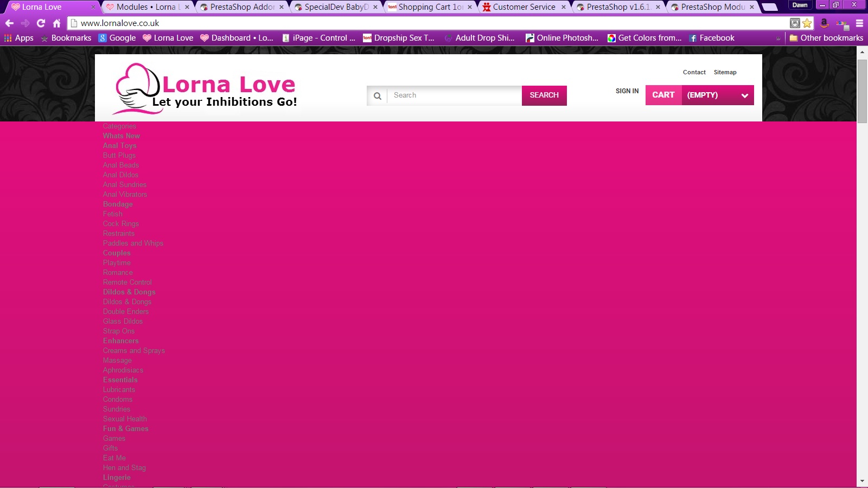Open the Bondage category
This screenshot has width=868, height=488.
118,204
